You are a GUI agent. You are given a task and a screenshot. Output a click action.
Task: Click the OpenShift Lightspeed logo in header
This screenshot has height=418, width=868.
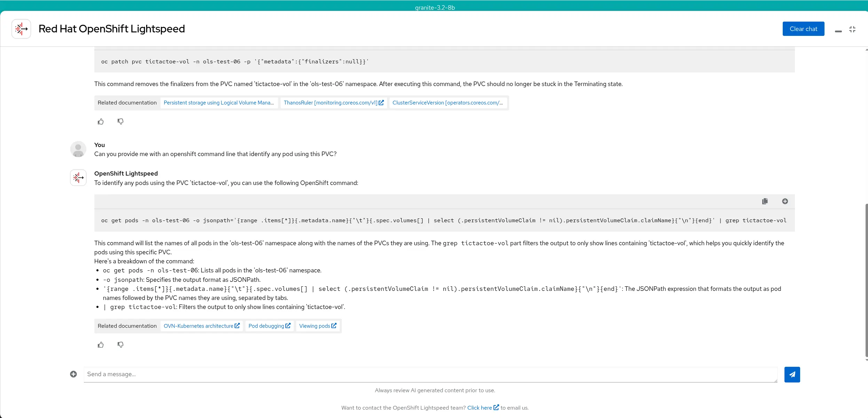click(21, 29)
